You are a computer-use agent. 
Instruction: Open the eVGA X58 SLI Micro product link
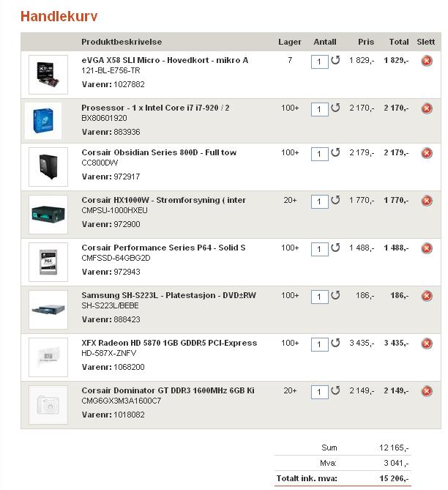pyautogui.click(x=165, y=60)
